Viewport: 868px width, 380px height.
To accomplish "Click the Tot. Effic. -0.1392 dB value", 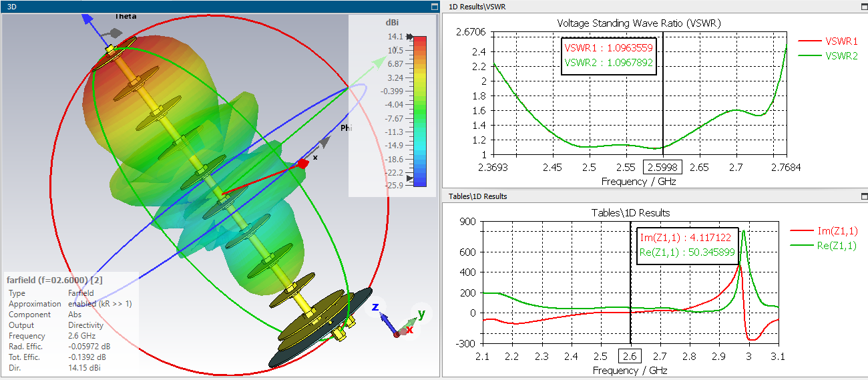I will [x=89, y=357].
